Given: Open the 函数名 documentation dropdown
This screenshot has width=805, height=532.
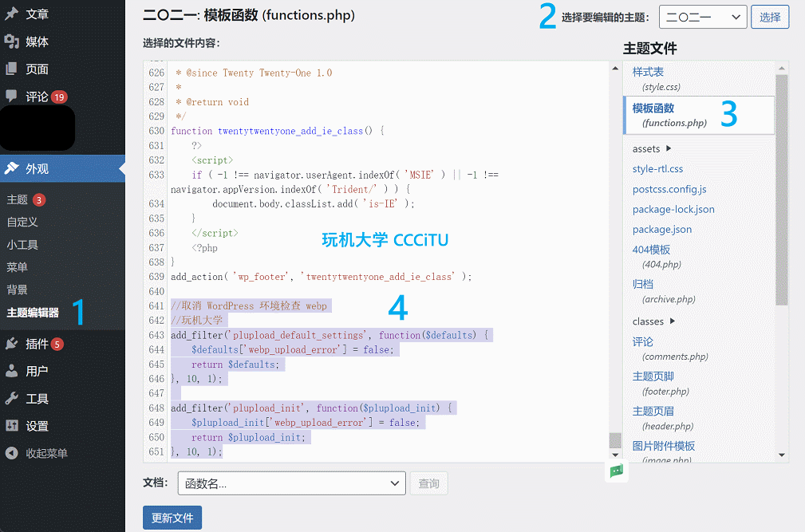Looking at the screenshot, I should (x=291, y=483).
